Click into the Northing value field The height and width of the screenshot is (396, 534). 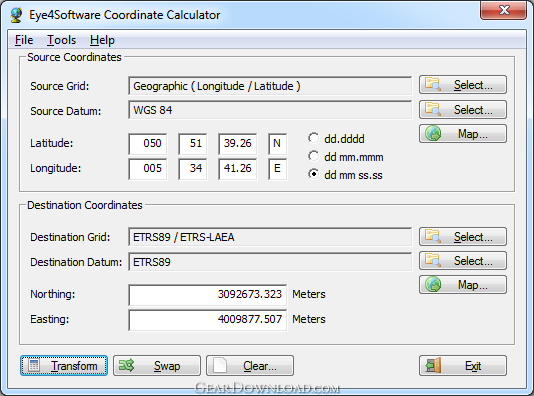(208, 295)
